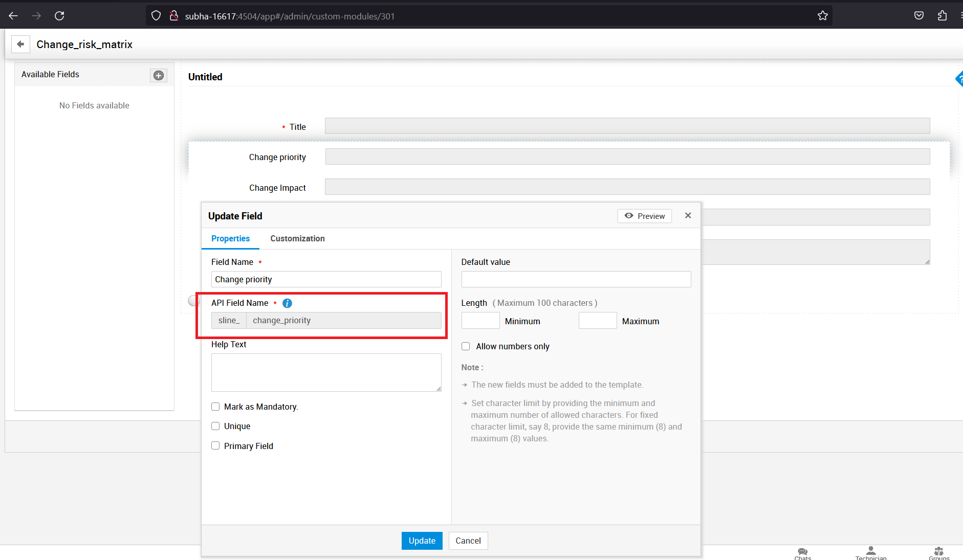
Task: Click the Default value input field
Action: (576, 279)
